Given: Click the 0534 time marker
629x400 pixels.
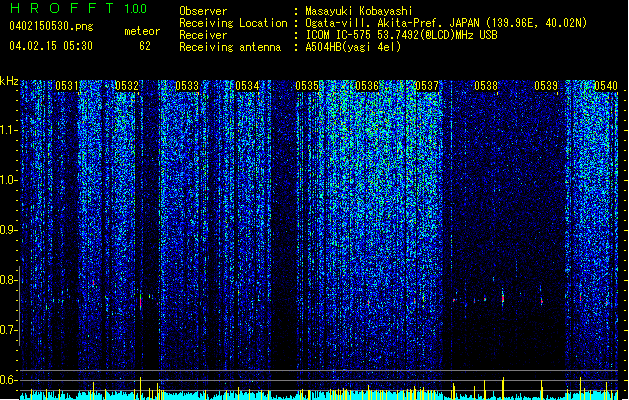Looking at the screenshot, I should point(247,86).
